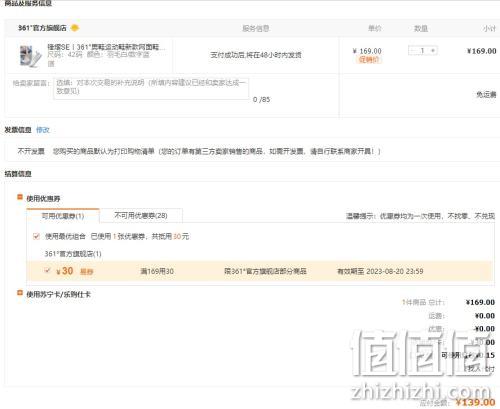Select the 不开发票 text
500x409 pixels.
click(x=31, y=151)
